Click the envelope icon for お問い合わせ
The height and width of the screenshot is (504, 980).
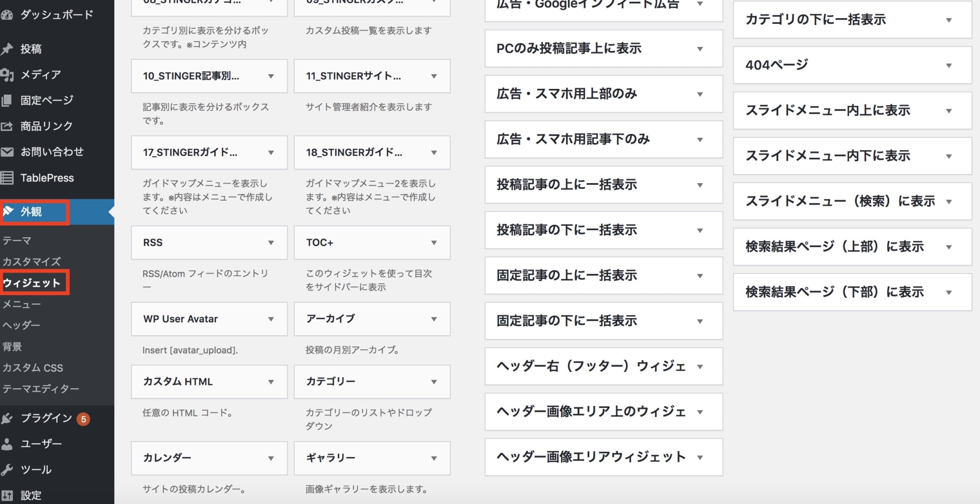pyautogui.click(x=7, y=152)
